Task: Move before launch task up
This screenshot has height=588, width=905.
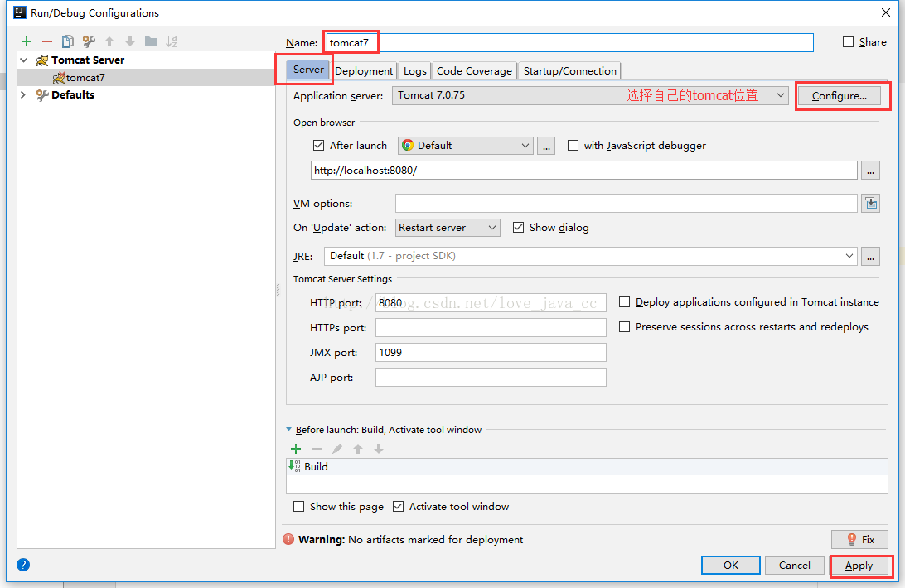Action: pyautogui.click(x=358, y=448)
